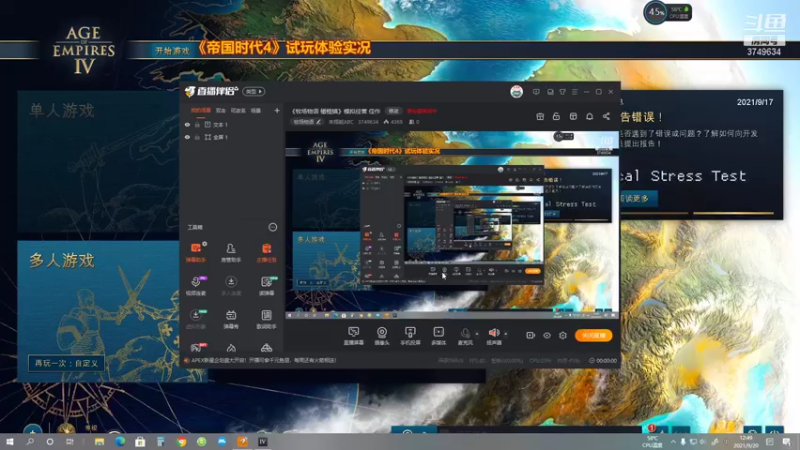Image resolution: width=800 pixels, height=450 pixels.
Task: Click the edit pencil on category tag
Action: (318, 122)
